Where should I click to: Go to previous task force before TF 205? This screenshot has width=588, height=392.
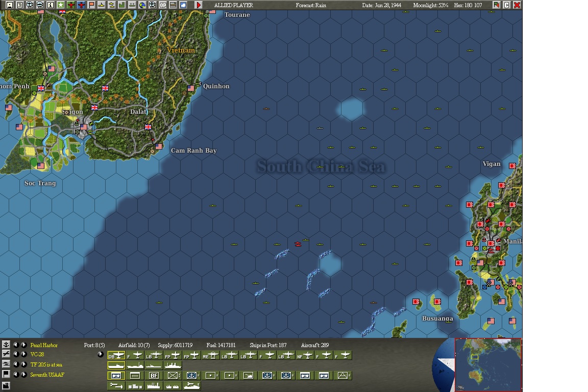[16, 364]
